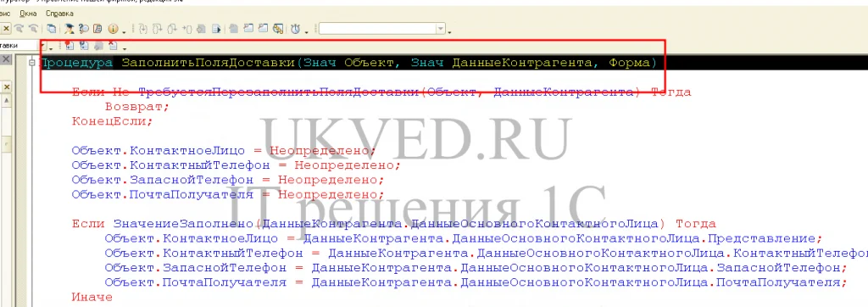Image resolution: width=868 pixels, height=307 pixels.
Task: Click the first small window icon before stopwatch
Action: (248, 29)
